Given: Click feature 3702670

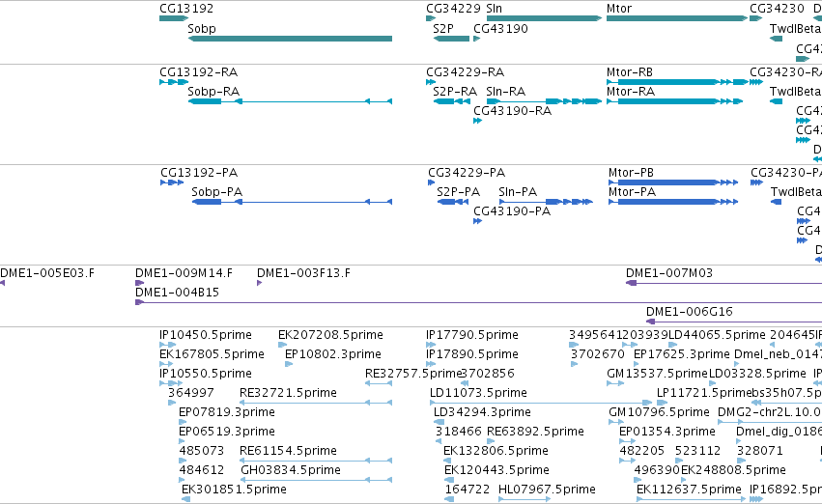Looking at the screenshot, I should [x=598, y=354].
